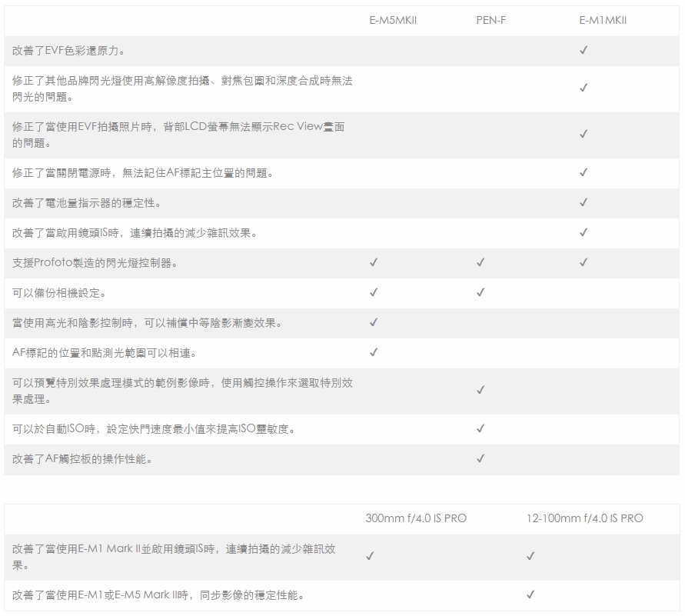Select the row text '可以備份相機設定。'
This screenshot has height=616, width=685.
click(59, 293)
